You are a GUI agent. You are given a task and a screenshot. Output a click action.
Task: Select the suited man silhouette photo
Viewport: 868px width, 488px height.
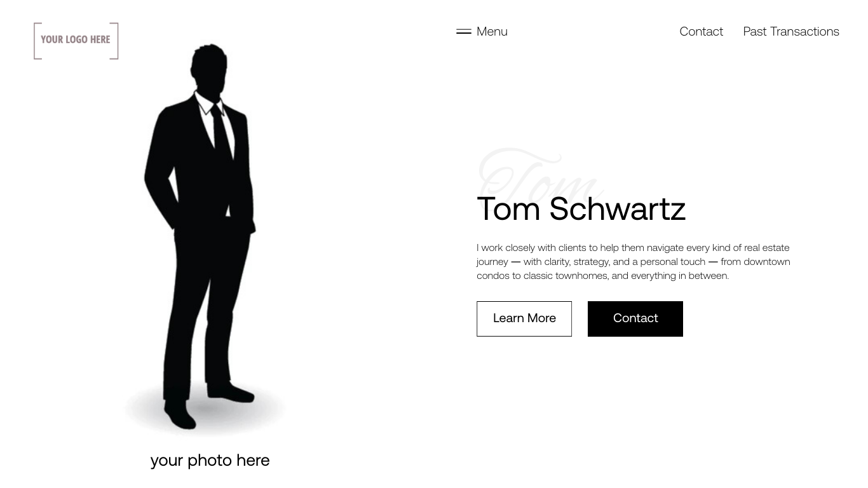point(205,238)
